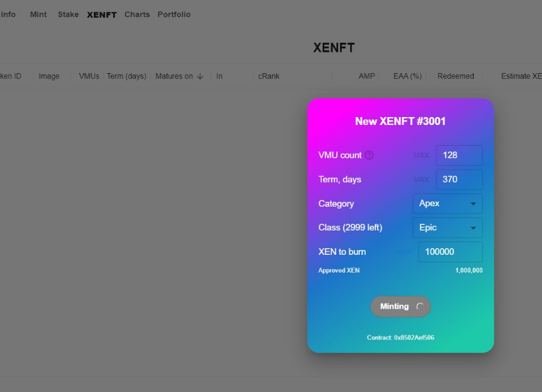The image size is (542, 392).
Task: Click the Minting button
Action: (x=400, y=307)
